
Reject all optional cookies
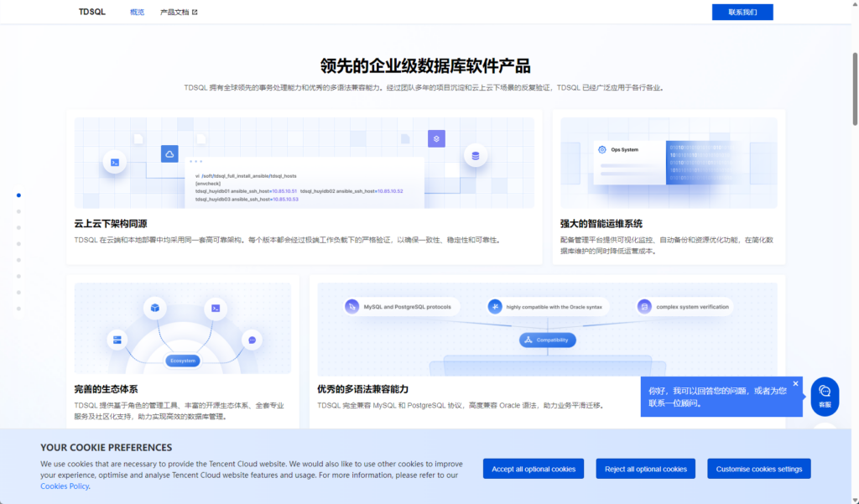(x=645, y=469)
